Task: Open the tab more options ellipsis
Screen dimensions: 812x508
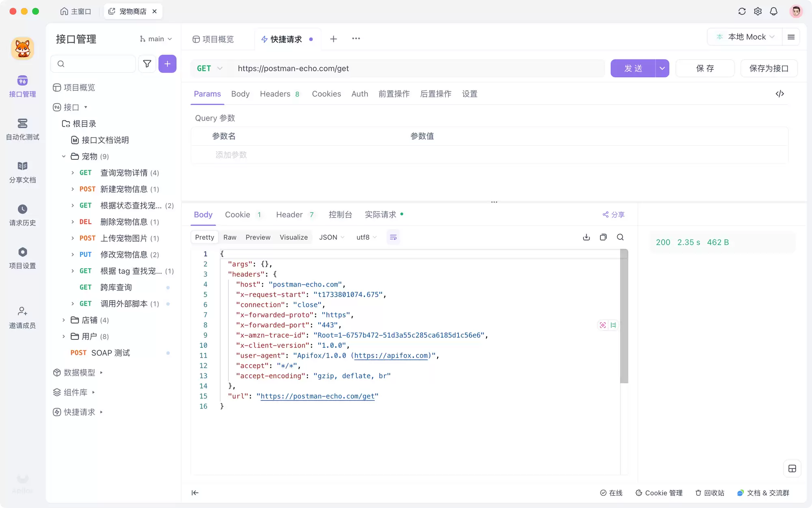Action: click(x=356, y=39)
